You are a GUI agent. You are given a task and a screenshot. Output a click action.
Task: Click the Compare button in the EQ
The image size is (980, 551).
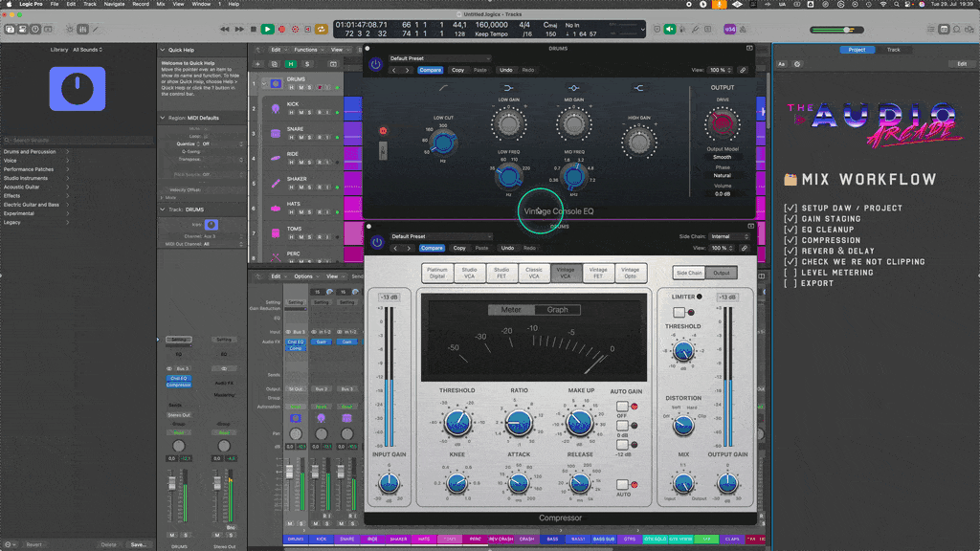(431, 70)
